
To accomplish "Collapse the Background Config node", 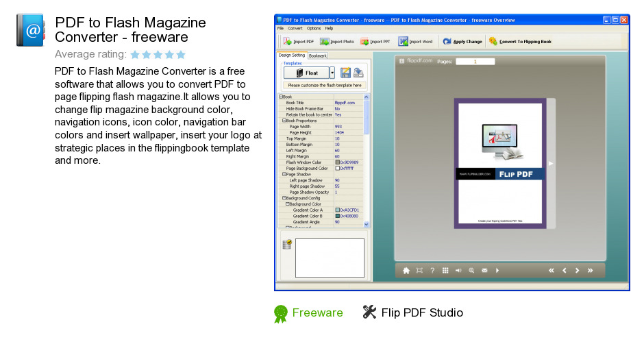I will coord(284,198).
